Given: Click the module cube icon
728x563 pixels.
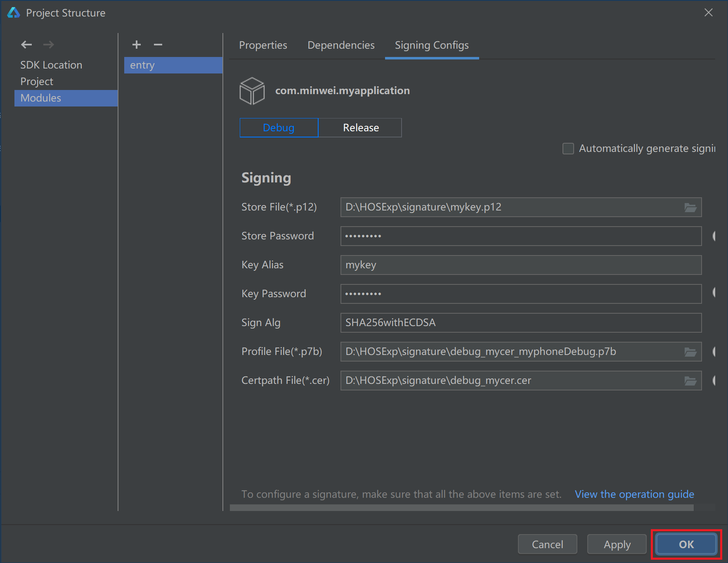Looking at the screenshot, I should pyautogui.click(x=252, y=91).
